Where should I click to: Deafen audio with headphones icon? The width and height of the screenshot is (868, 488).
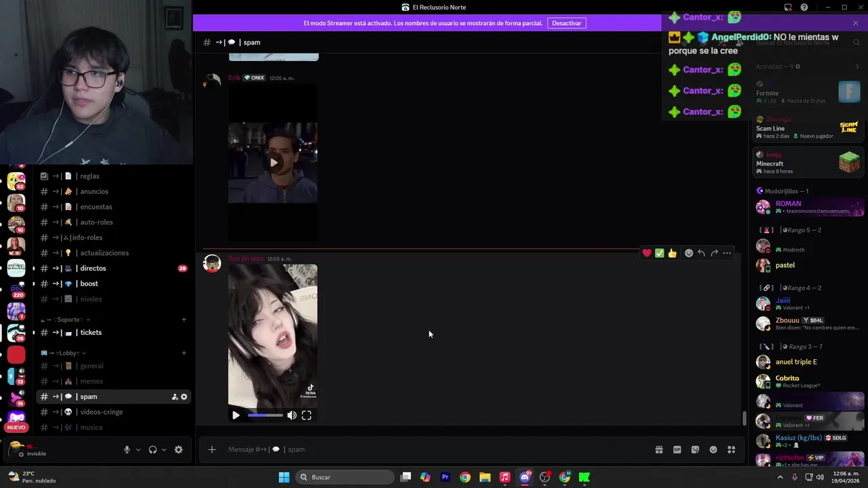pos(153,449)
